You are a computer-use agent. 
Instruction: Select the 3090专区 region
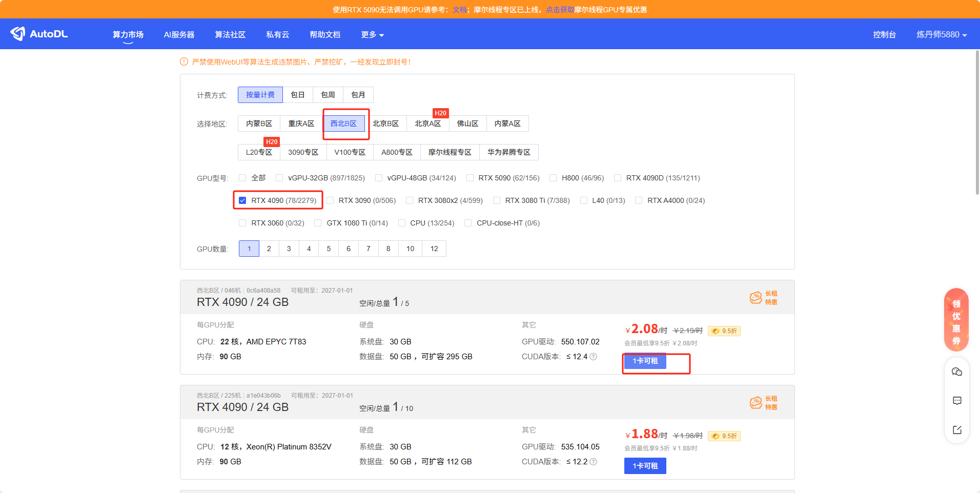pyautogui.click(x=303, y=152)
